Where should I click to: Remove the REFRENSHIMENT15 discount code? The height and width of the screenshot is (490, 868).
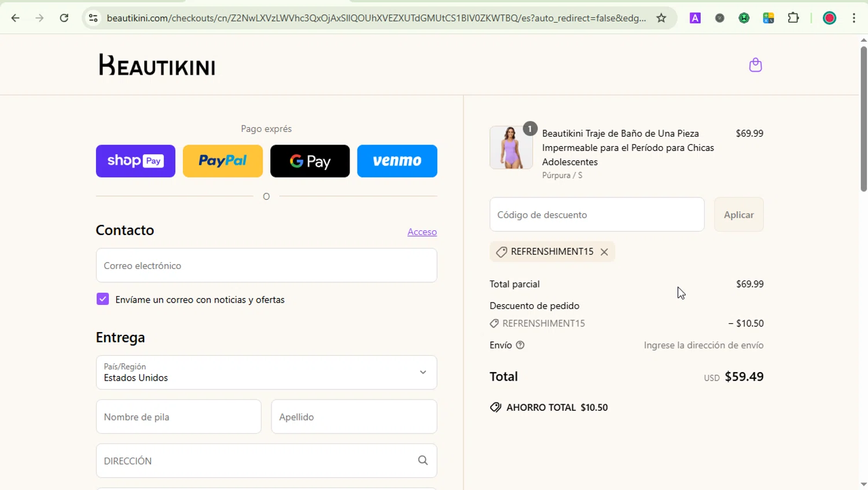tap(604, 252)
